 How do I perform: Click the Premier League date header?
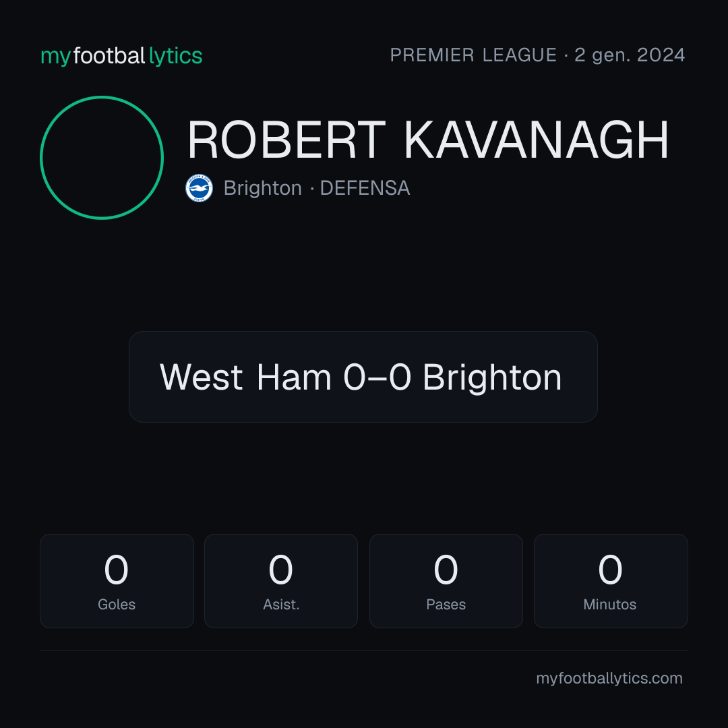tap(537, 55)
